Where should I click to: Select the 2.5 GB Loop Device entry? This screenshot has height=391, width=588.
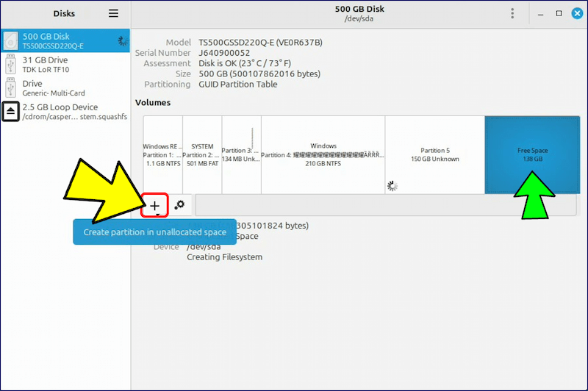(66, 112)
